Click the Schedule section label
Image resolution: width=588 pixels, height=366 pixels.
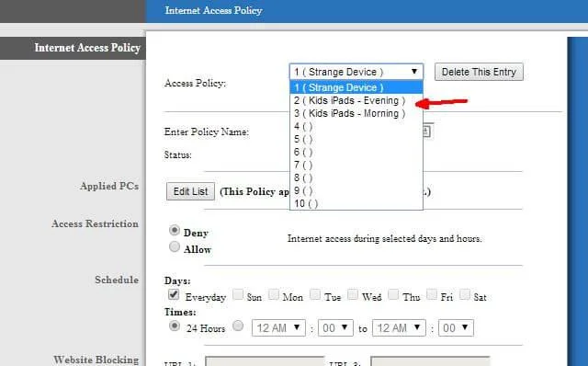pyautogui.click(x=117, y=280)
